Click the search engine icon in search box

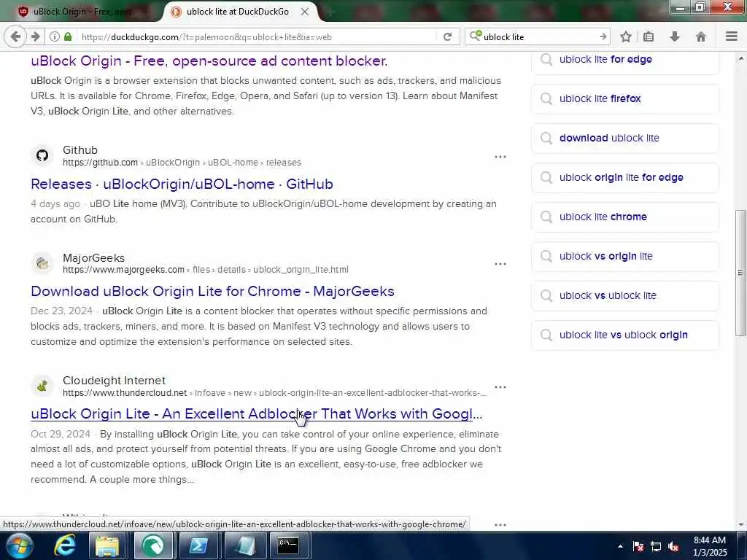click(x=476, y=36)
